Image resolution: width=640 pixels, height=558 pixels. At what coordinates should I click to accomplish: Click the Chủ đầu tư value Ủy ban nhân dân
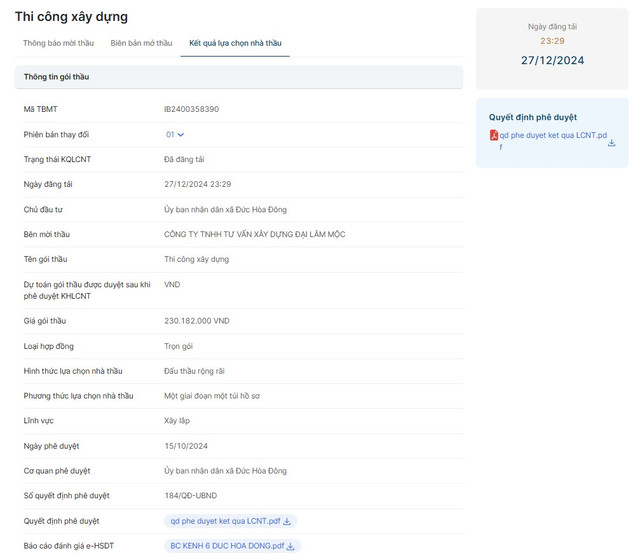tap(225, 209)
